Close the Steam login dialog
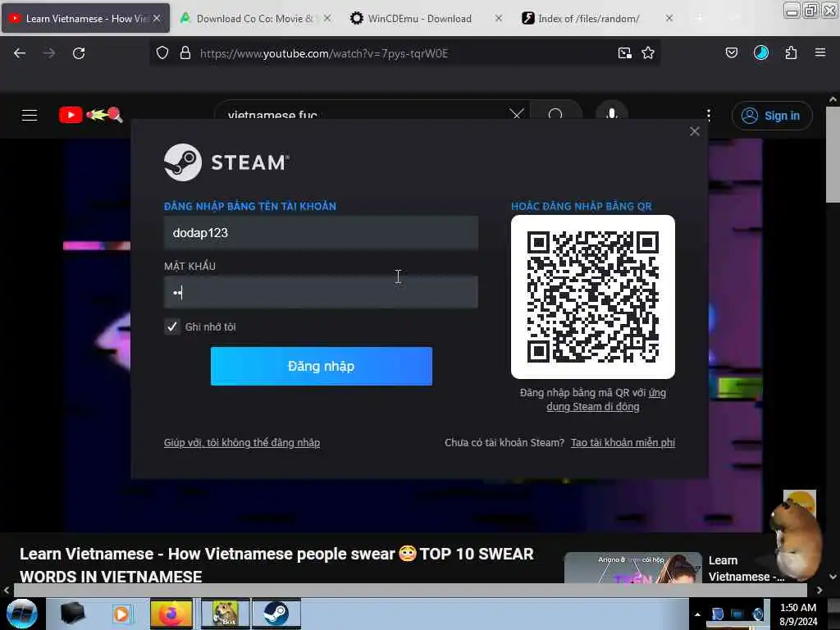 (x=695, y=131)
